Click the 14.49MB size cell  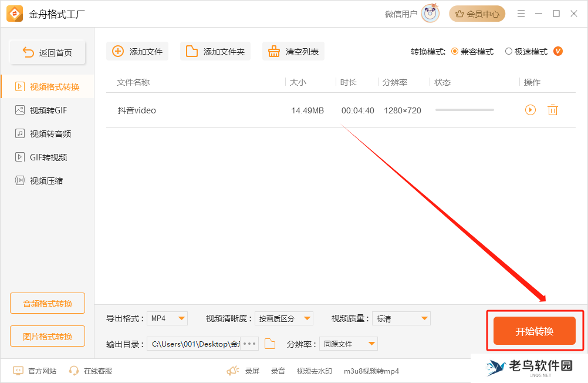pos(307,110)
